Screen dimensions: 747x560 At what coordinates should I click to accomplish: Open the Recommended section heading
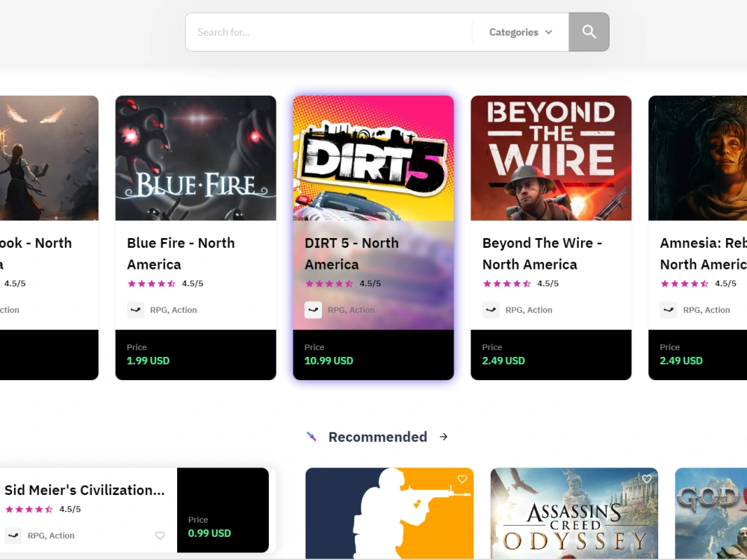pos(378,437)
